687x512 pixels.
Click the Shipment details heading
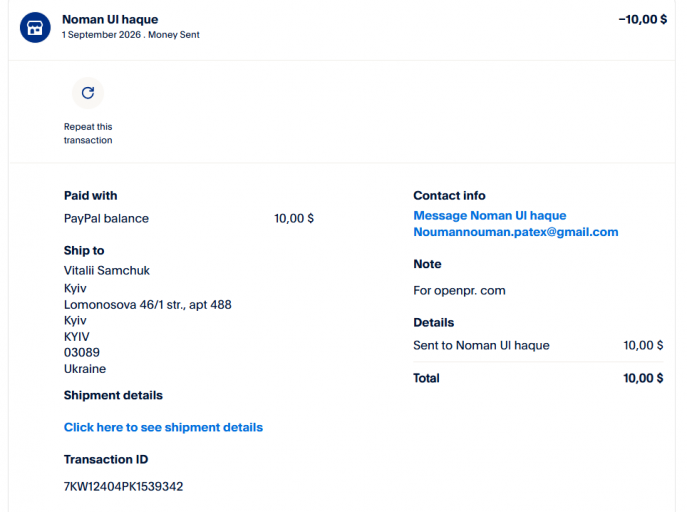click(x=113, y=395)
